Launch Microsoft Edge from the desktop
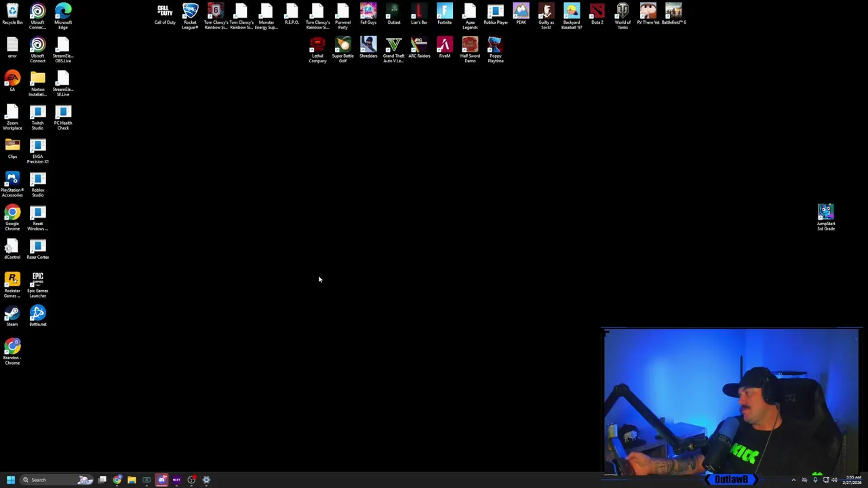868x488 pixels. click(x=63, y=16)
